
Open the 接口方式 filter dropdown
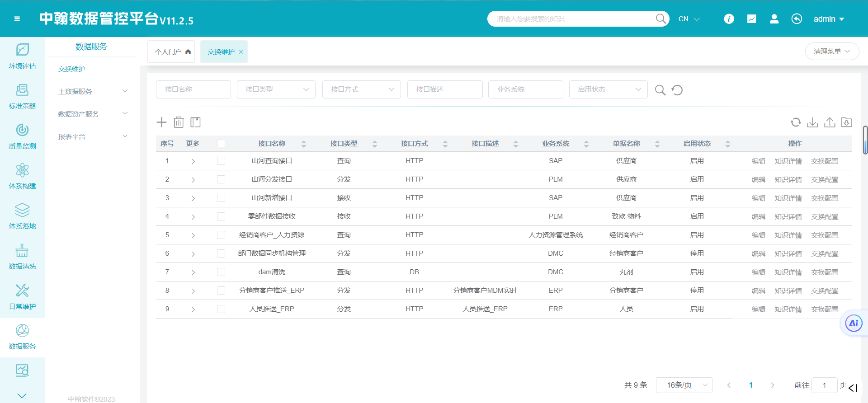tap(362, 89)
